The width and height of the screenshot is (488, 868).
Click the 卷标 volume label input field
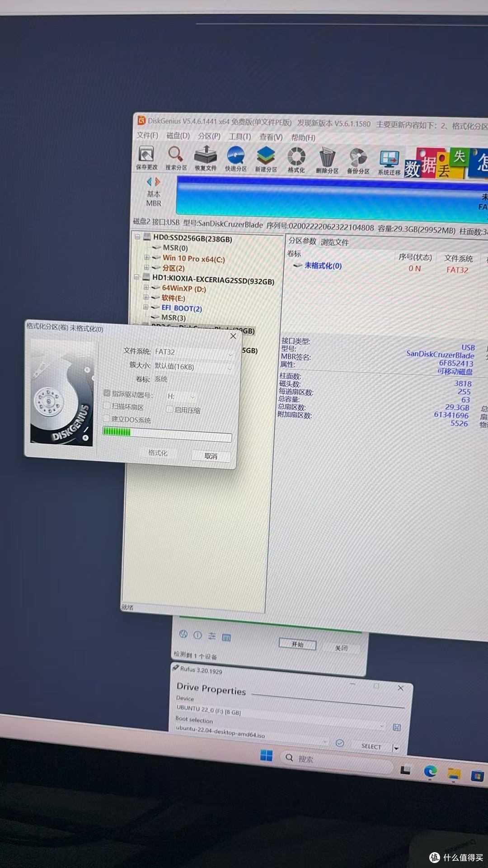click(194, 380)
